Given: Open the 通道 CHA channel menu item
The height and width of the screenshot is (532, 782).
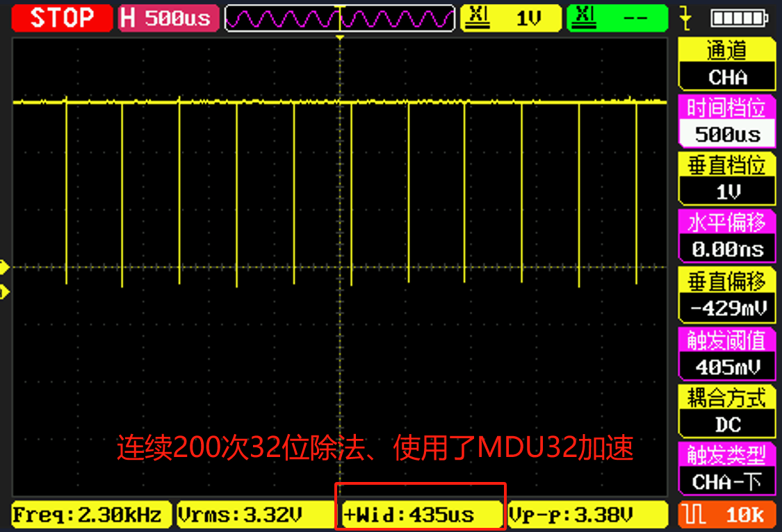Looking at the screenshot, I should click(x=726, y=65).
